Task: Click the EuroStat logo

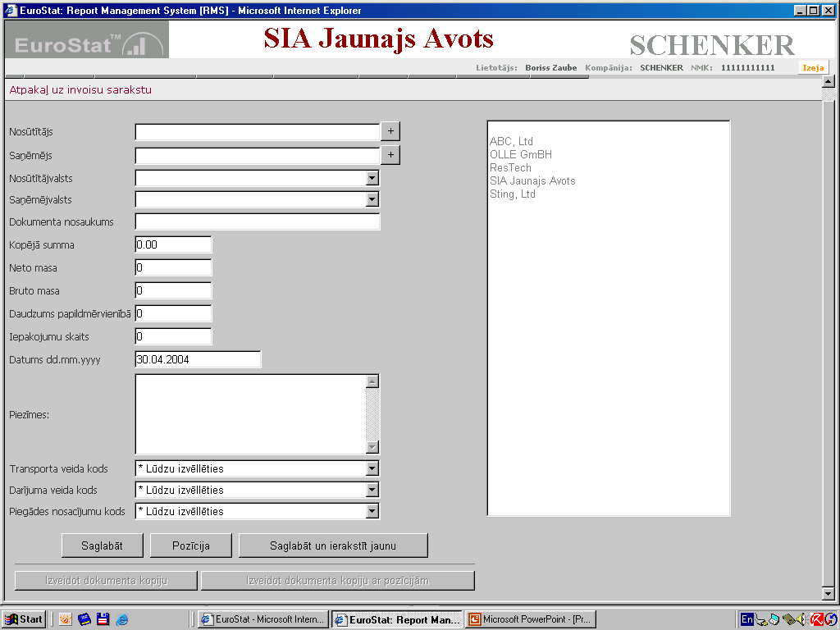Action: [87, 39]
